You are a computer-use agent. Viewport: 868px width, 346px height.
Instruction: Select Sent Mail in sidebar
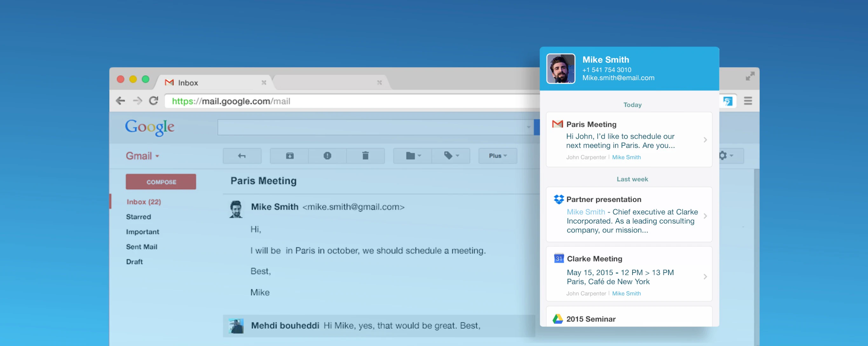point(141,247)
